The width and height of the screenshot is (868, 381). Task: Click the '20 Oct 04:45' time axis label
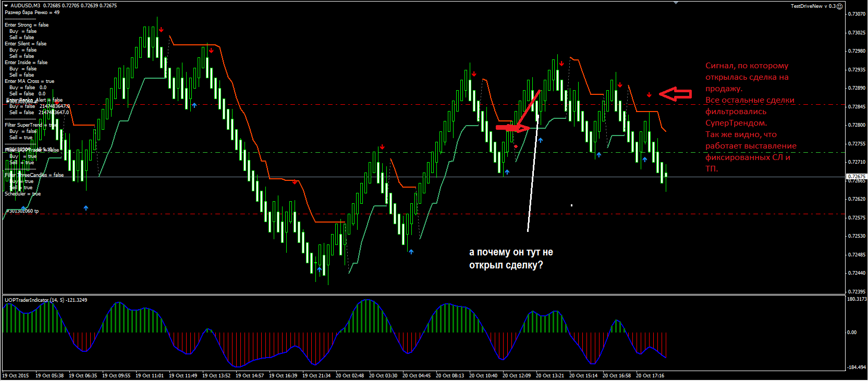coord(417,376)
